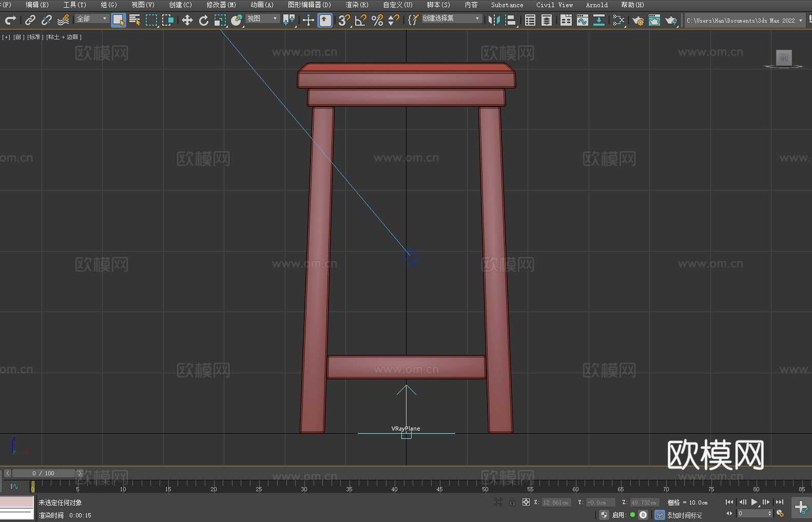Toggle the Spinner Snap icon
The height and width of the screenshot is (522, 812).
[394, 20]
